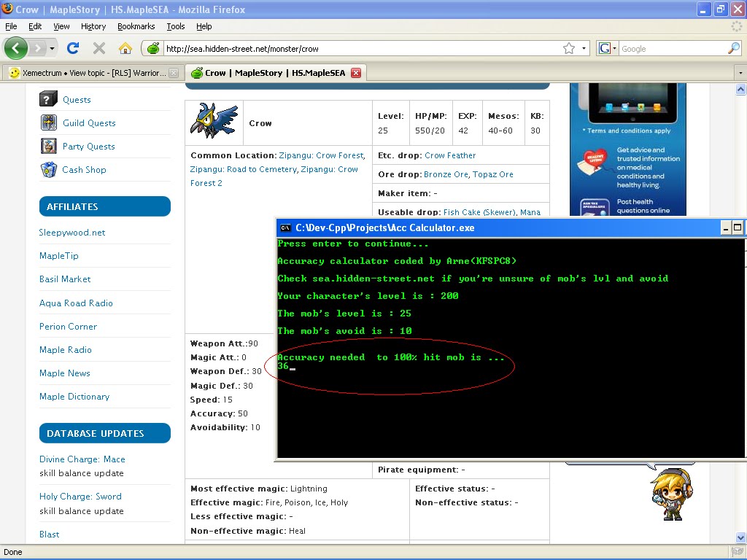Click the Cash Shop gift icon
This screenshot has width=747, height=560.
click(x=49, y=169)
